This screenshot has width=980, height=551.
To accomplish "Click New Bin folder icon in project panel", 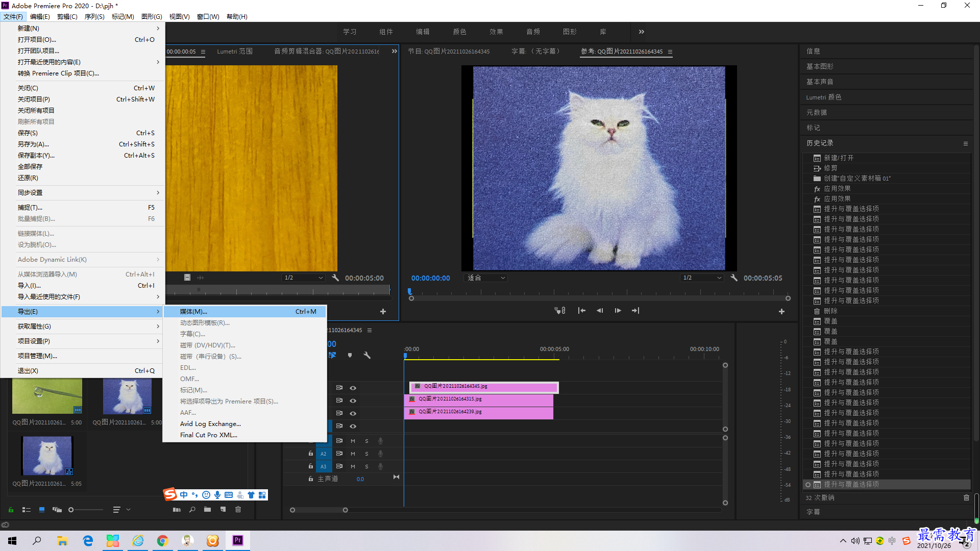I will tap(207, 509).
